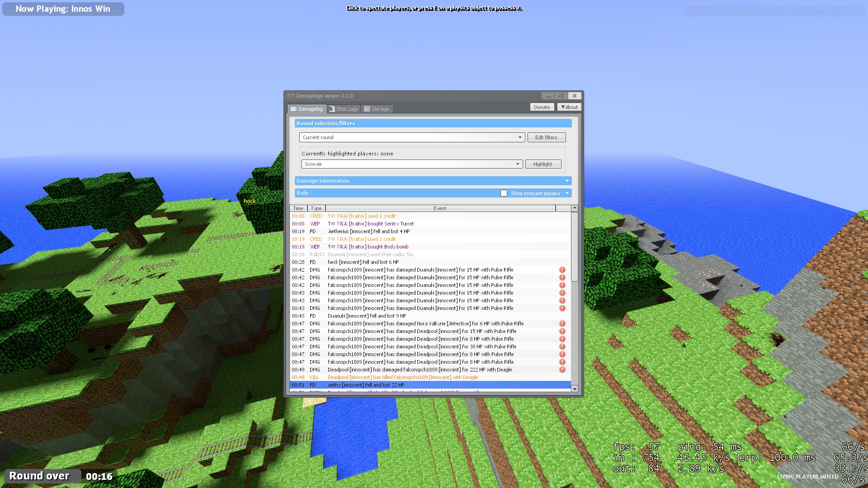This screenshot has width=868, height=488.
Task: Click warning icon on Deadpool 15 HP row
Action: pos(562,331)
